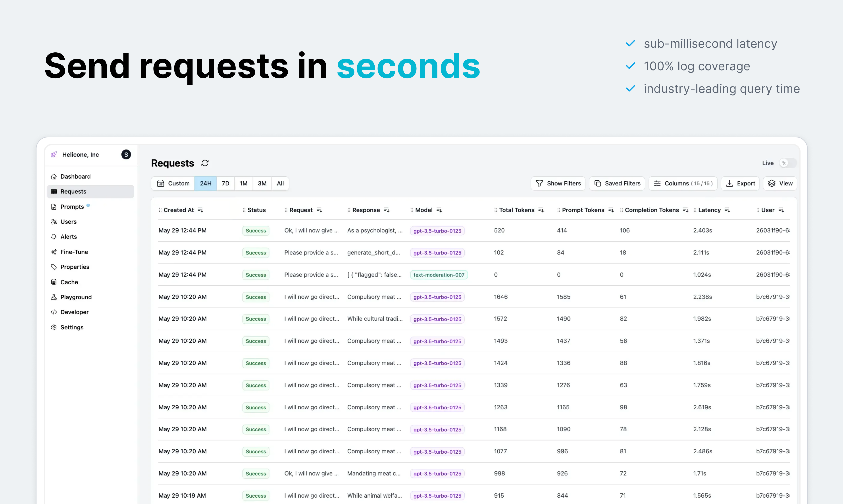Click the S user avatar
Screen dimensions: 843x504
point(126,155)
